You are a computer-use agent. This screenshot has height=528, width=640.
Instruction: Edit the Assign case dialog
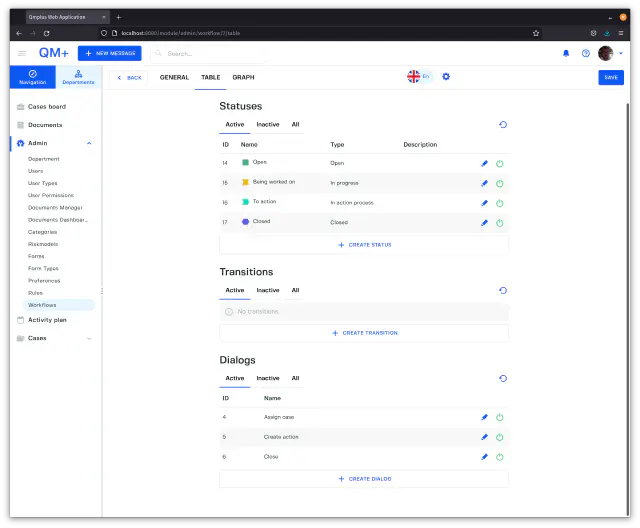click(484, 417)
